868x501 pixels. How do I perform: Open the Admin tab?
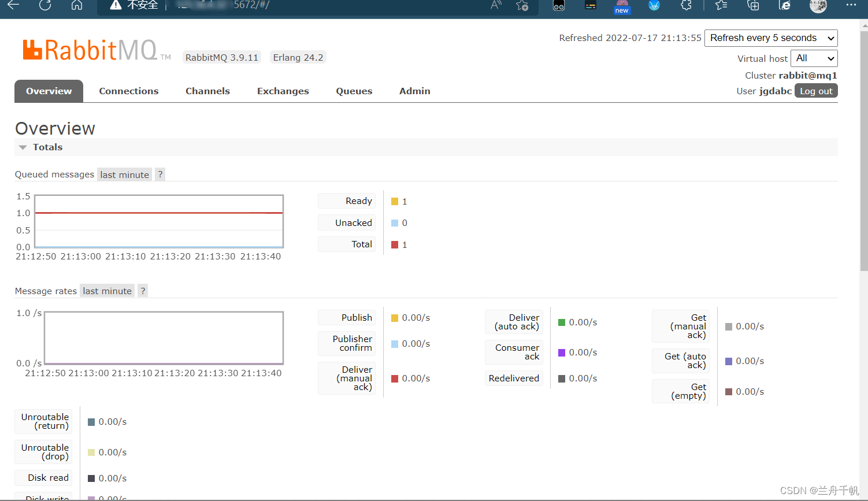(x=415, y=91)
